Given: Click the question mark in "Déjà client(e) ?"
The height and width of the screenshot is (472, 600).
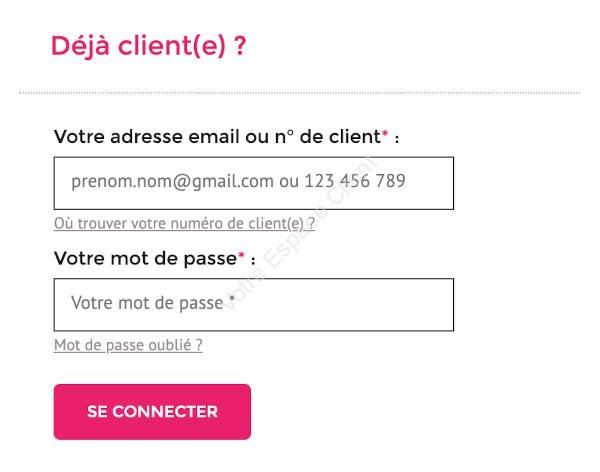Looking at the screenshot, I should tap(240, 46).
